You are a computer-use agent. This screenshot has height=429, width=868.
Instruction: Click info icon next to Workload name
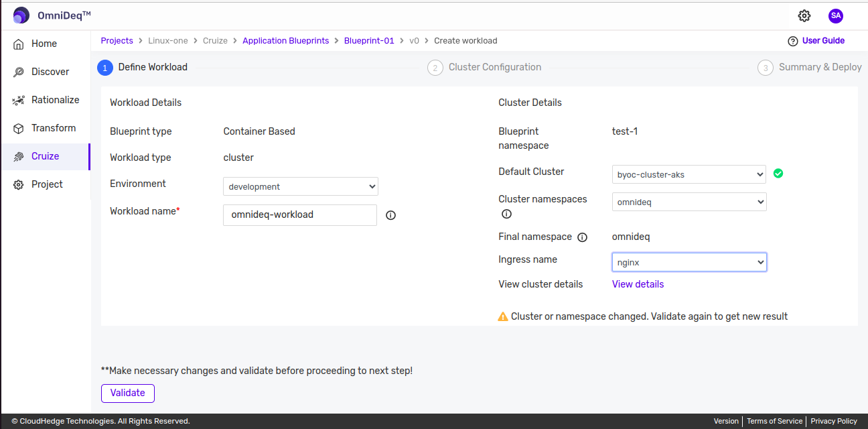[391, 215]
